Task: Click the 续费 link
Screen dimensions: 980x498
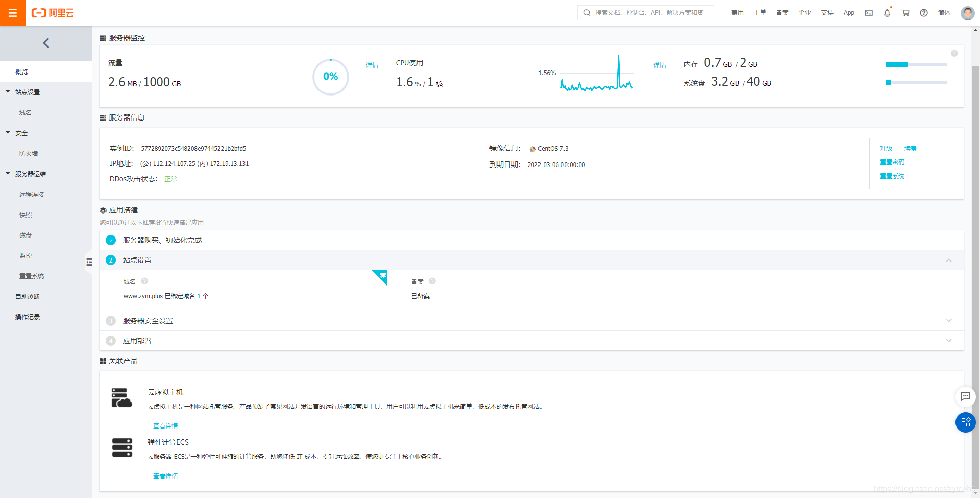Action: click(x=911, y=149)
